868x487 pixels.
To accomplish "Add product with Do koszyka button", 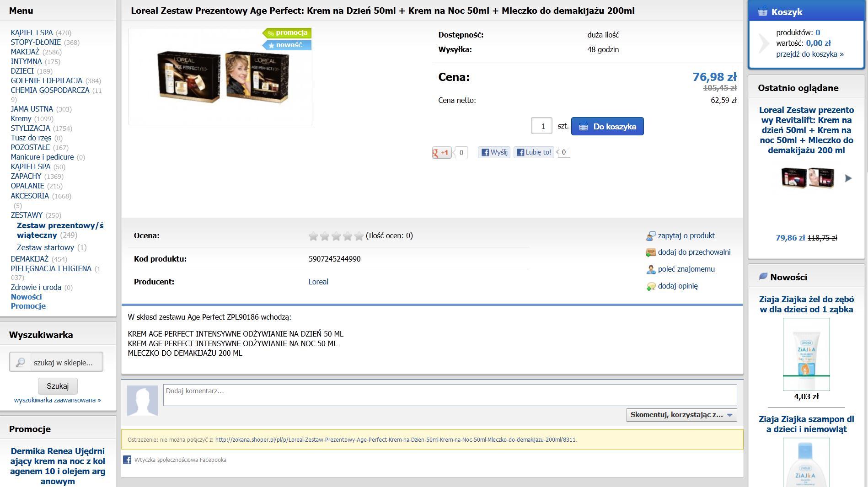I will coord(607,126).
